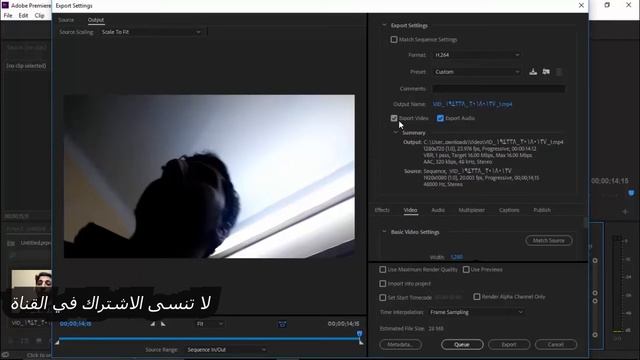Open the preview zoom Fit dropdown
This screenshot has height=360, width=640.
[210, 324]
